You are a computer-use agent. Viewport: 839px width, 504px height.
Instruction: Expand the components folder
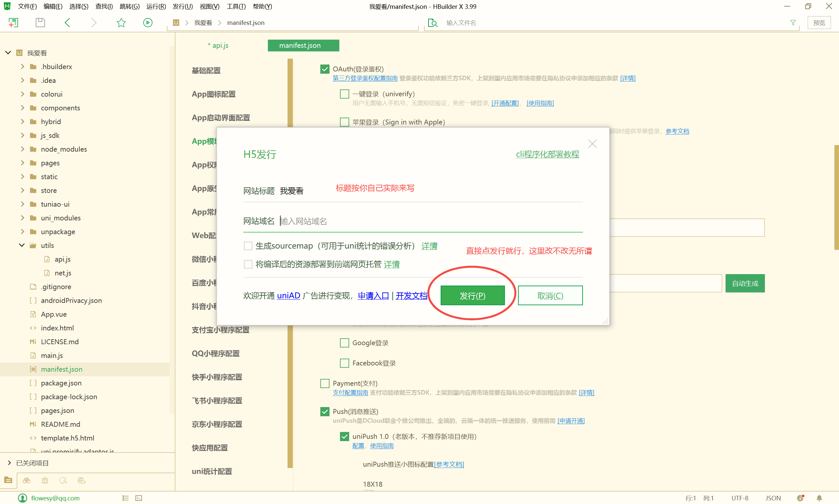click(22, 108)
